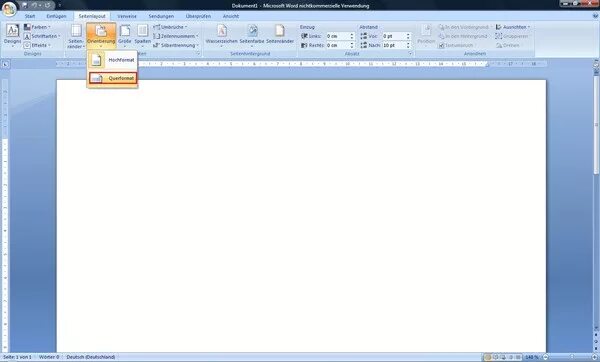Click language indicator Deutsch (Deutschland)

tap(91, 357)
